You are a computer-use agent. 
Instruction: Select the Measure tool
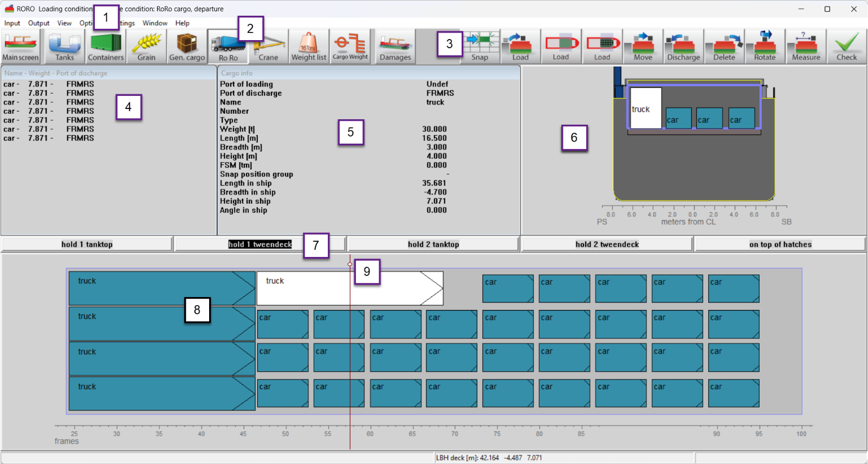[806, 47]
